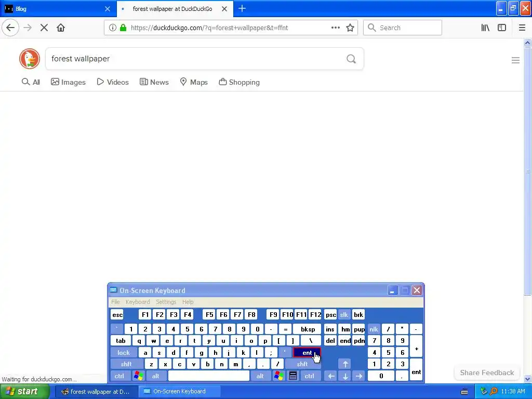The image size is (532, 399).
Task: Toggle the left shft key
Action: pos(126,364)
